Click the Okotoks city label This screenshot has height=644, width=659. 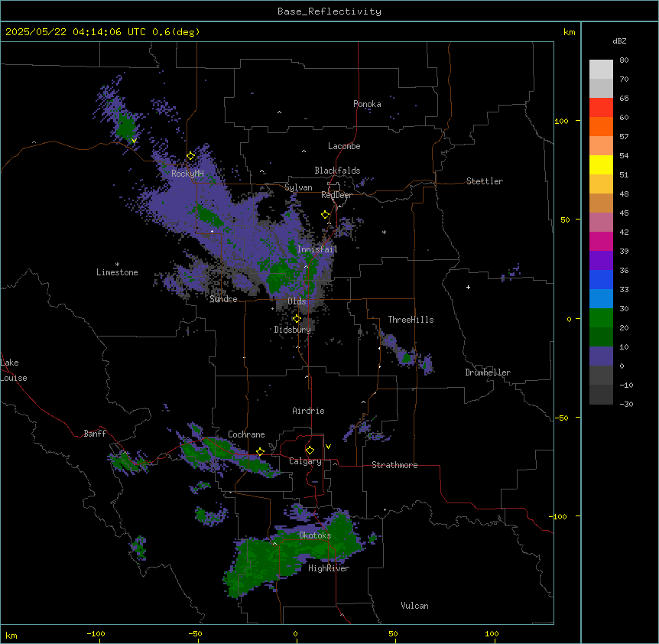point(315,535)
